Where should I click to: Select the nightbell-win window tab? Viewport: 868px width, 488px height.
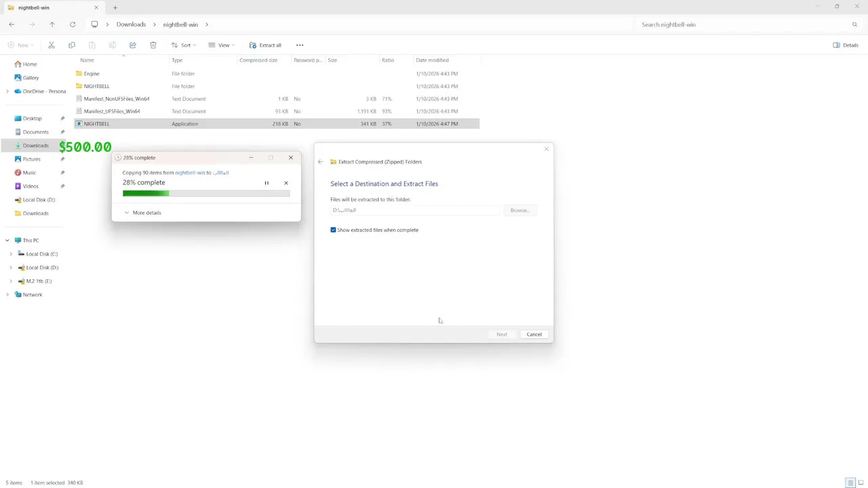click(54, 7)
